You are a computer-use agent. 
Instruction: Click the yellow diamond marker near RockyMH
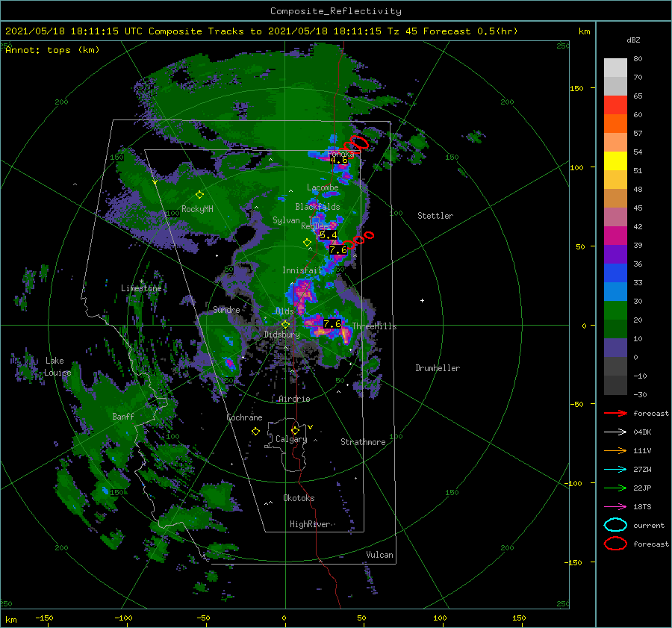click(199, 195)
